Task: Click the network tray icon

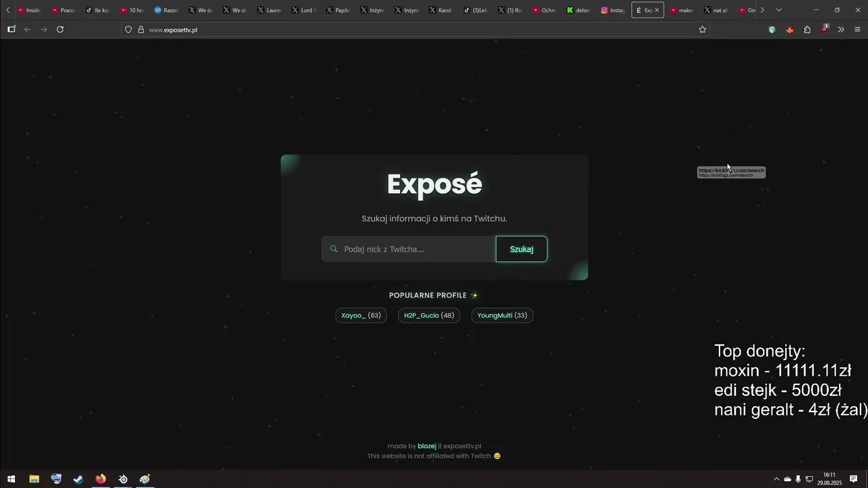Action: click(809, 479)
